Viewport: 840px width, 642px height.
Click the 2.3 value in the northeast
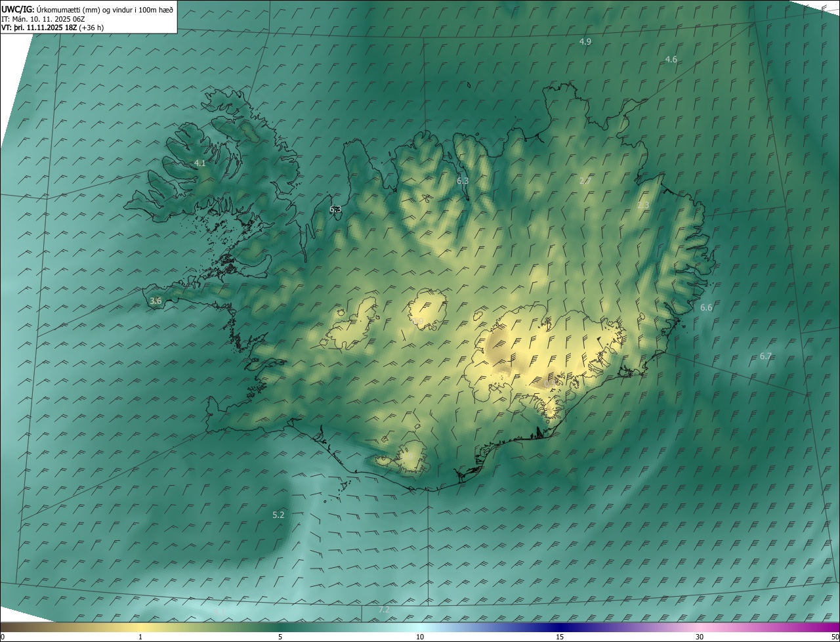643,205
